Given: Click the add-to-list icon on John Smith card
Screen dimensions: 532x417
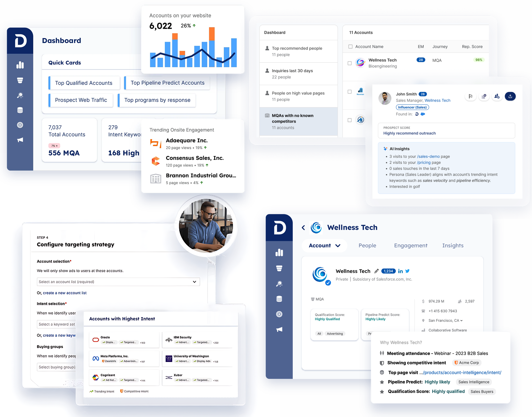Looking at the screenshot, I should pyautogui.click(x=484, y=96).
